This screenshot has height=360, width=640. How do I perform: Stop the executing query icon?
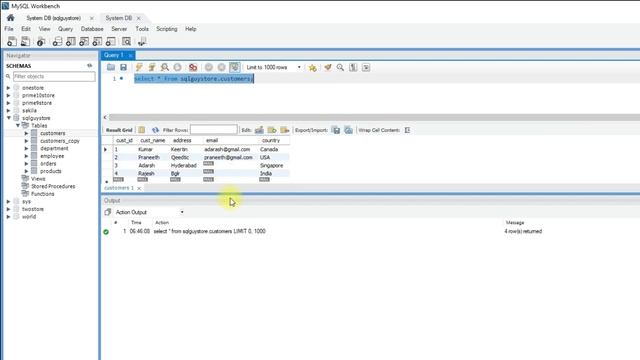(x=177, y=67)
